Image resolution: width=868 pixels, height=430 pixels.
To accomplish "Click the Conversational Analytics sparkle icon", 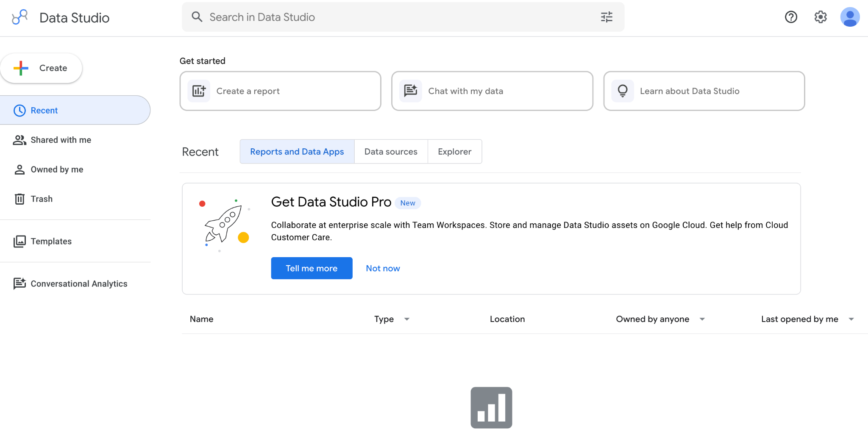I will click(x=19, y=283).
